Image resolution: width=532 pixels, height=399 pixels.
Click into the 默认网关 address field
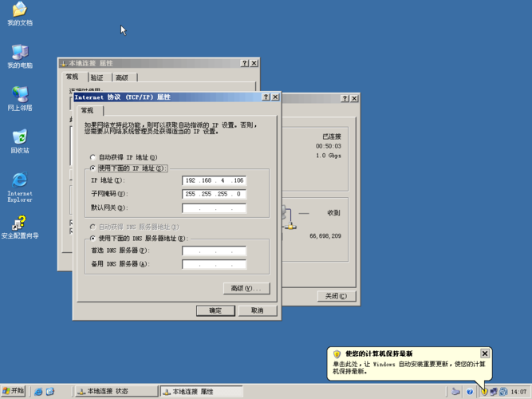pyautogui.click(x=214, y=208)
